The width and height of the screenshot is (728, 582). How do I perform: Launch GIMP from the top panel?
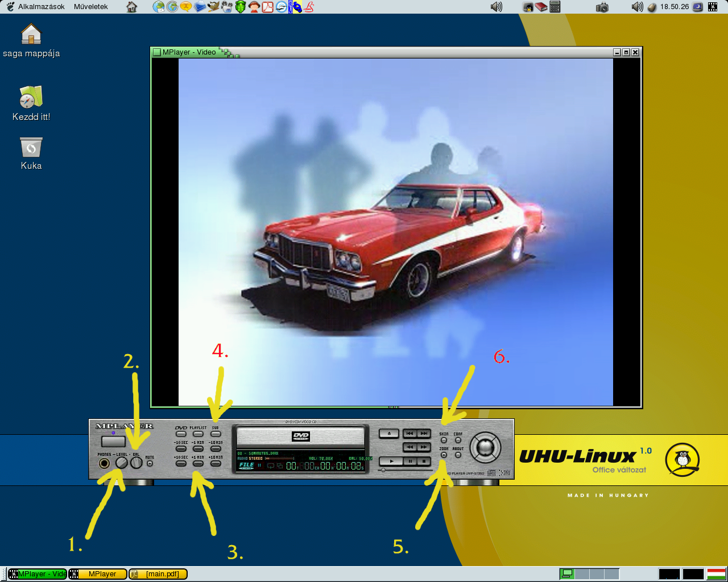(213, 7)
